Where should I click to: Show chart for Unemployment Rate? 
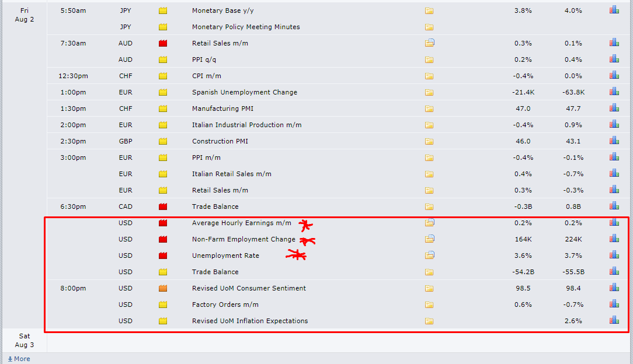coord(614,255)
